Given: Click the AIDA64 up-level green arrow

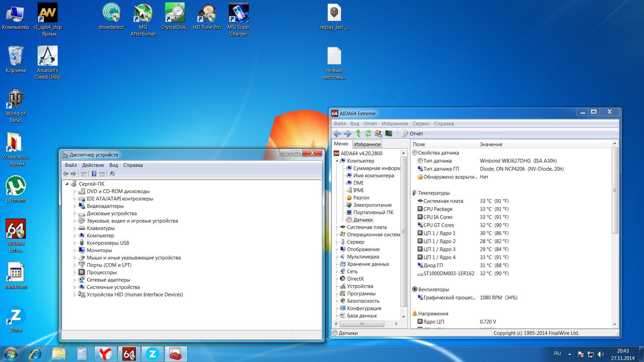Looking at the screenshot, I should coord(358,133).
